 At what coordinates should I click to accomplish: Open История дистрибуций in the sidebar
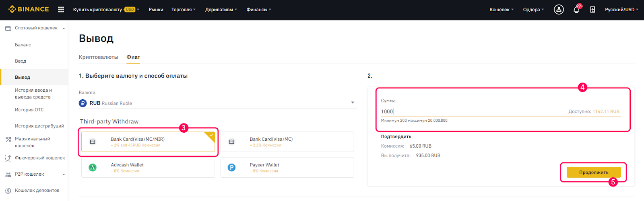39,126
